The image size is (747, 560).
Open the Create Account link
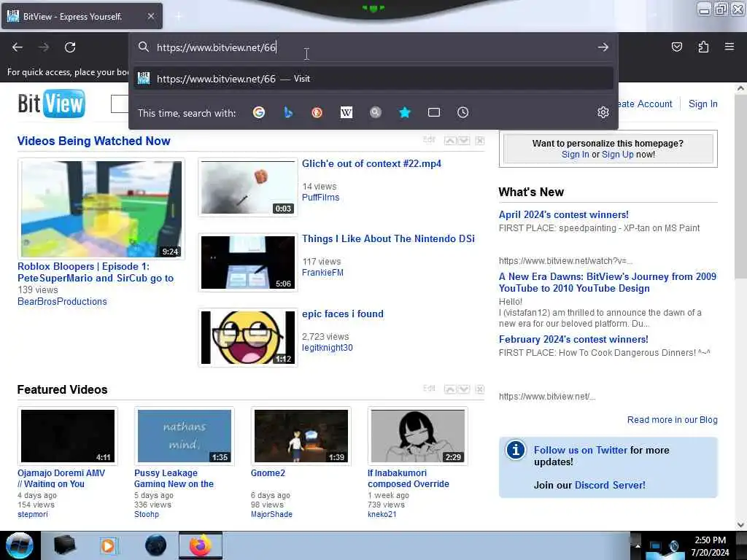coord(645,104)
